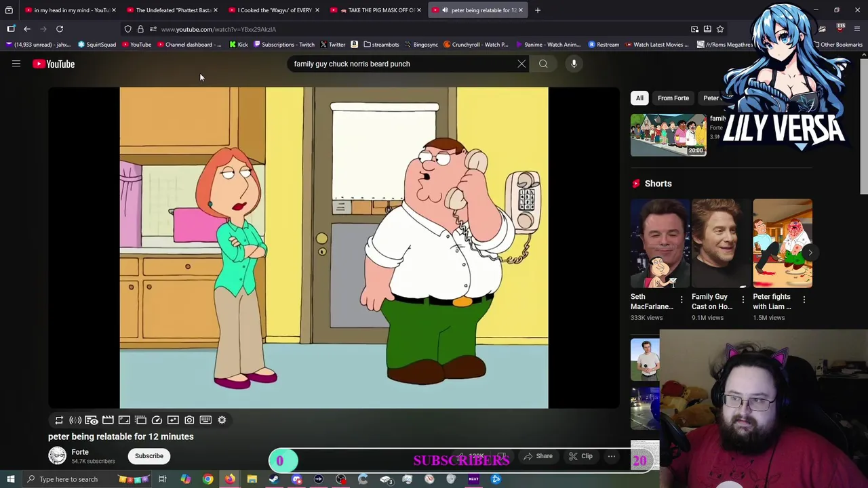Open options for Family Guy Cast short
The height and width of the screenshot is (488, 868).
point(743,300)
